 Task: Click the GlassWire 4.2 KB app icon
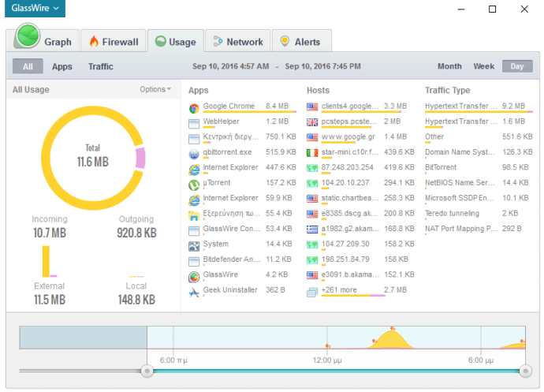click(x=194, y=277)
